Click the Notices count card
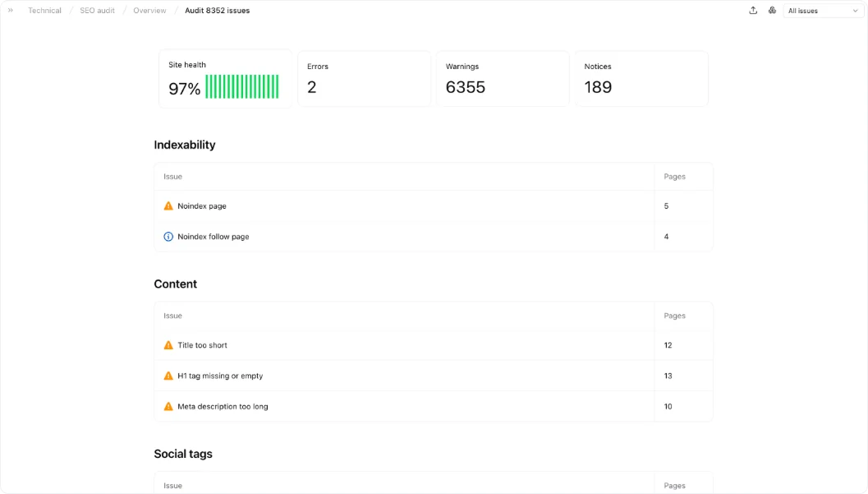The height and width of the screenshot is (494, 868). tap(641, 78)
